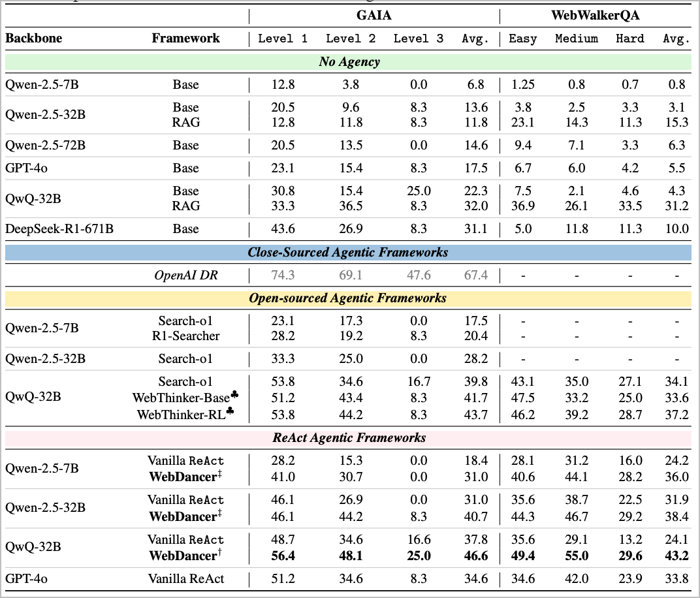Click the Level 3 column header
Screen dimensions: 700x598
point(419,39)
